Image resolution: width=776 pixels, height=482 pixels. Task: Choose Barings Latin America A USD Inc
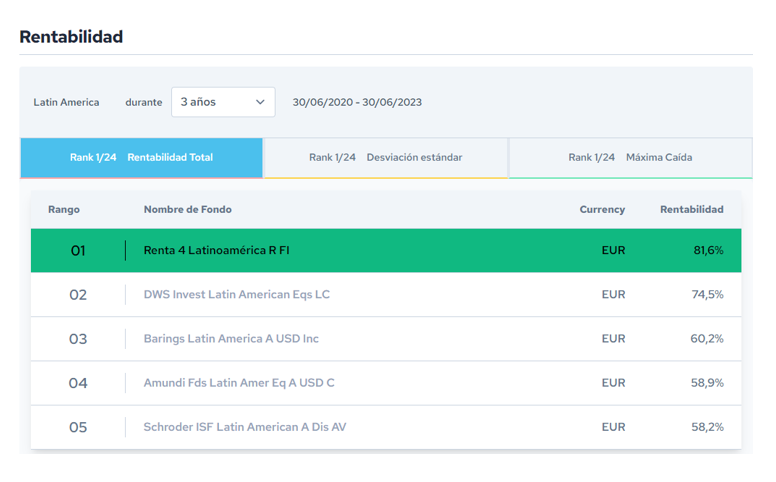pos(231,339)
